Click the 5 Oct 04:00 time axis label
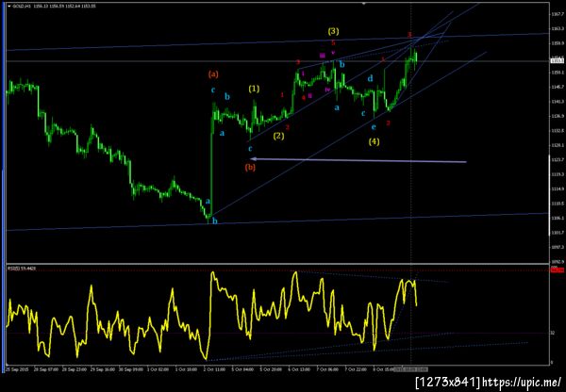This screenshot has height=392, width=566. (x=244, y=369)
